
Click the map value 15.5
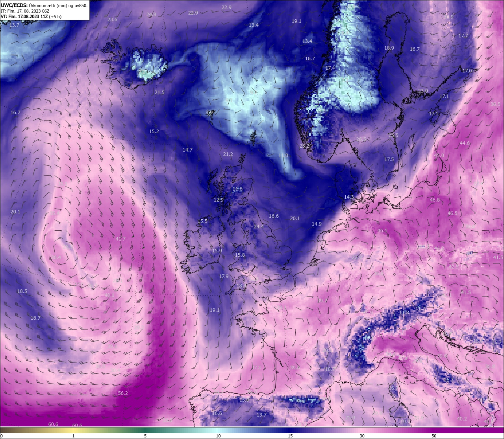tap(202, 221)
